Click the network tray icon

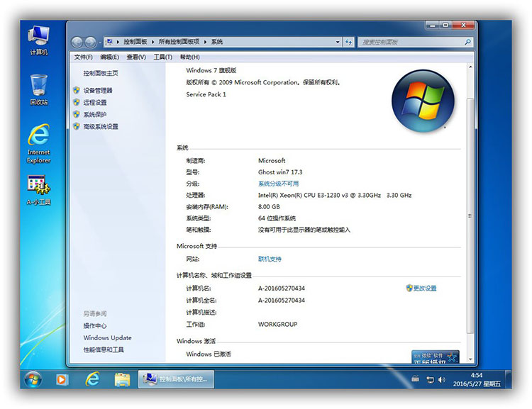pos(430,380)
